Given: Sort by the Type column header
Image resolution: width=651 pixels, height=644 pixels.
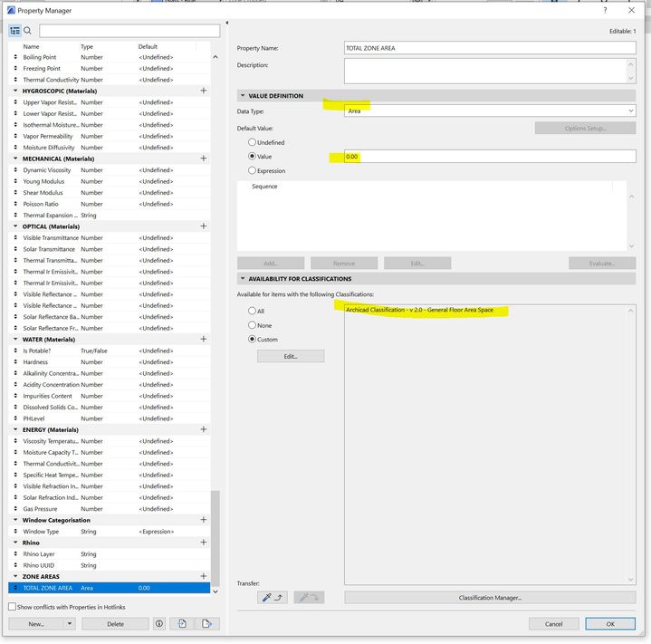Looking at the screenshot, I should tap(87, 46).
